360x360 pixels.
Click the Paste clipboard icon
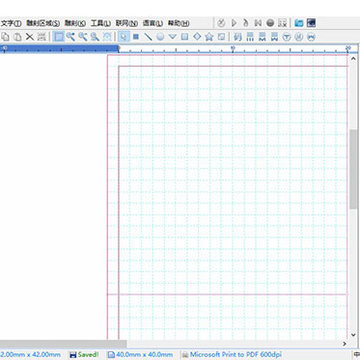(x=17, y=37)
